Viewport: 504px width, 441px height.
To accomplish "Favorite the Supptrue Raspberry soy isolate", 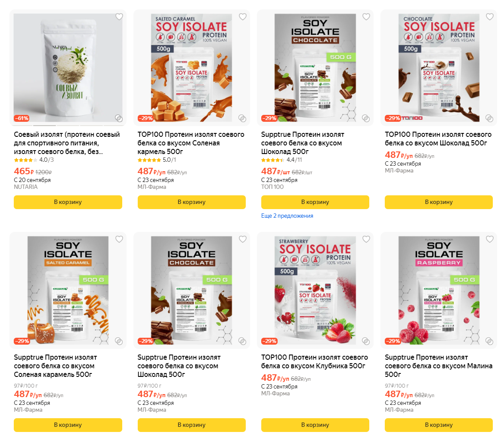I will click(489, 239).
